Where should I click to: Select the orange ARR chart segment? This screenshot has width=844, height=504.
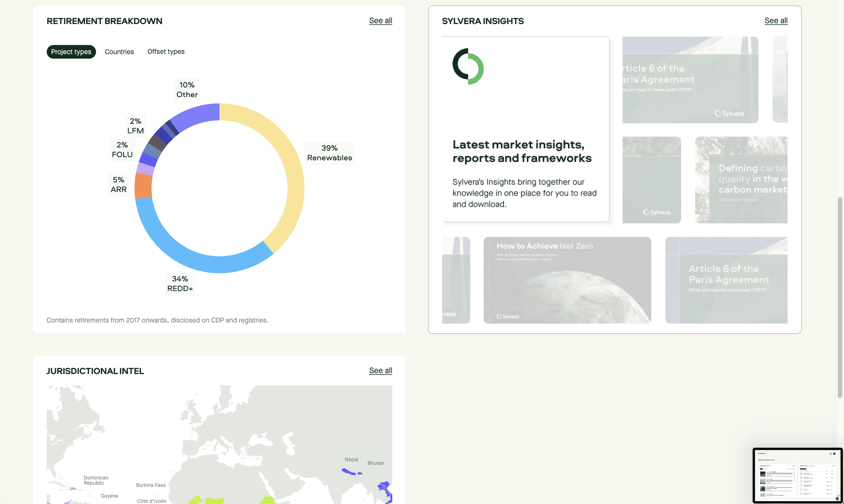coord(143,186)
